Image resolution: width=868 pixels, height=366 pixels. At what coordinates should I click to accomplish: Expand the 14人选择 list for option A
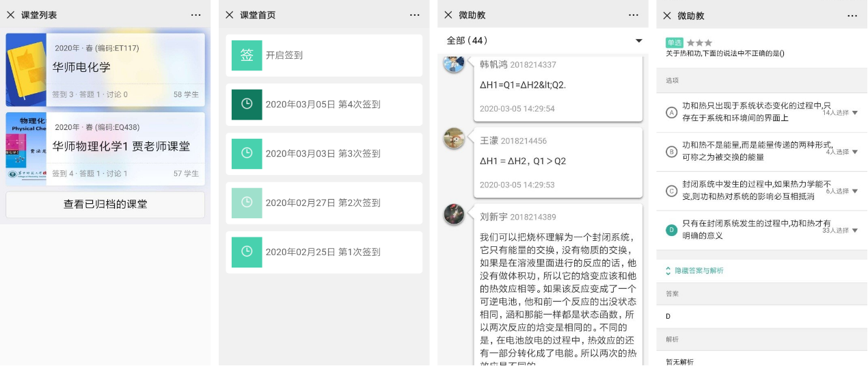(x=854, y=113)
